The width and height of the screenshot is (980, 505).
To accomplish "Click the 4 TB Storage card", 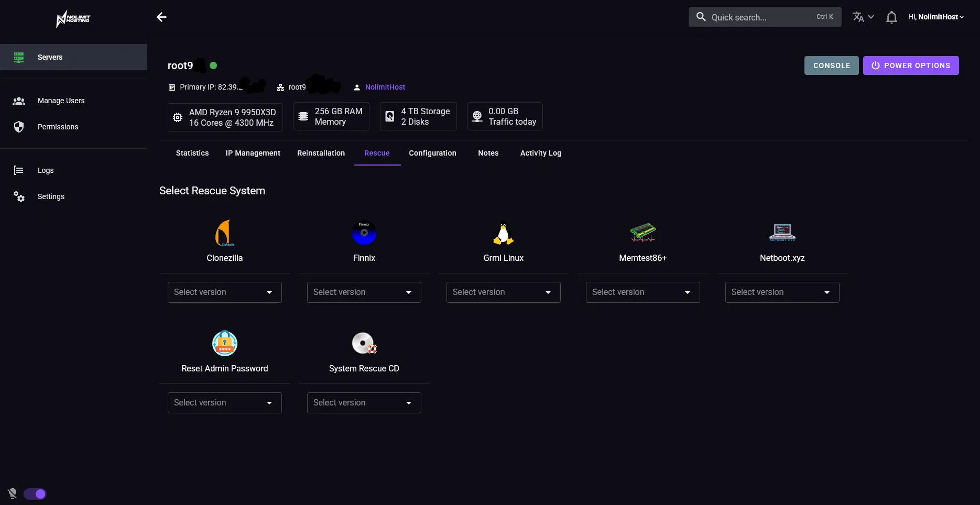I will pos(418,116).
